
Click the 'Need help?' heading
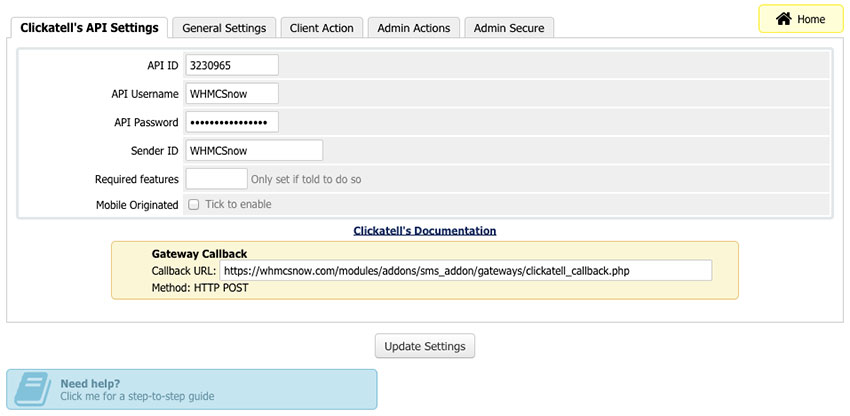point(90,383)
